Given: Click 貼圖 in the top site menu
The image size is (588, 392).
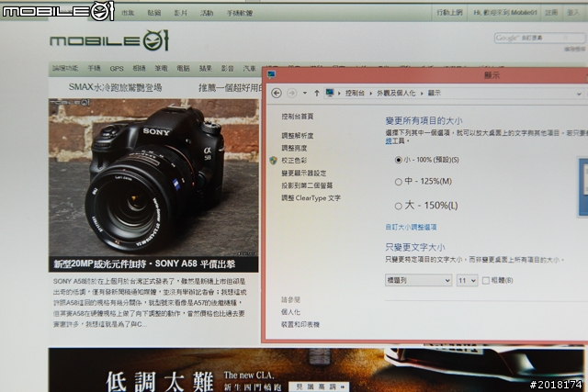Looking at the screenshot, I should (154, 13).
